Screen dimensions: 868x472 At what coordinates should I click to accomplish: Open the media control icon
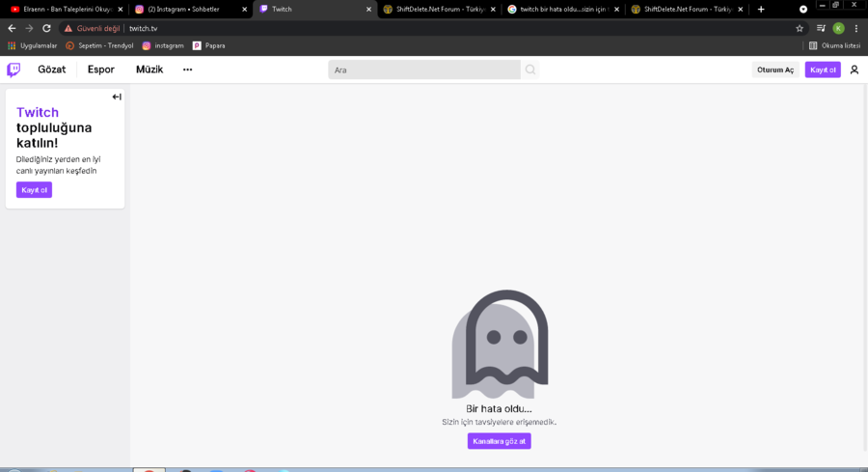(x=821, y=28)
